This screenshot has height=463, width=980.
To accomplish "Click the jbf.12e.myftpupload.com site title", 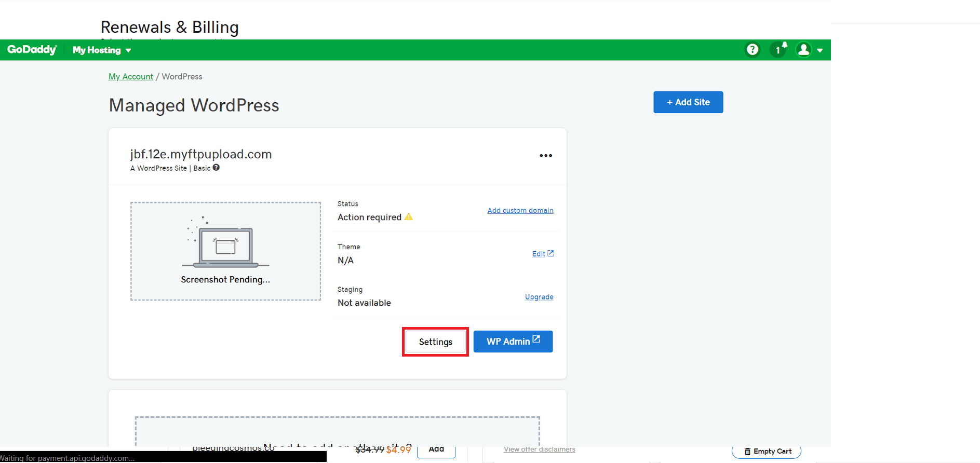I will [x=201, y=154].
